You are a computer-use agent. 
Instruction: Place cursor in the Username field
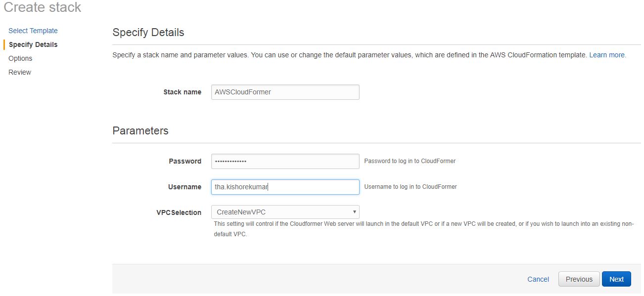285,187
